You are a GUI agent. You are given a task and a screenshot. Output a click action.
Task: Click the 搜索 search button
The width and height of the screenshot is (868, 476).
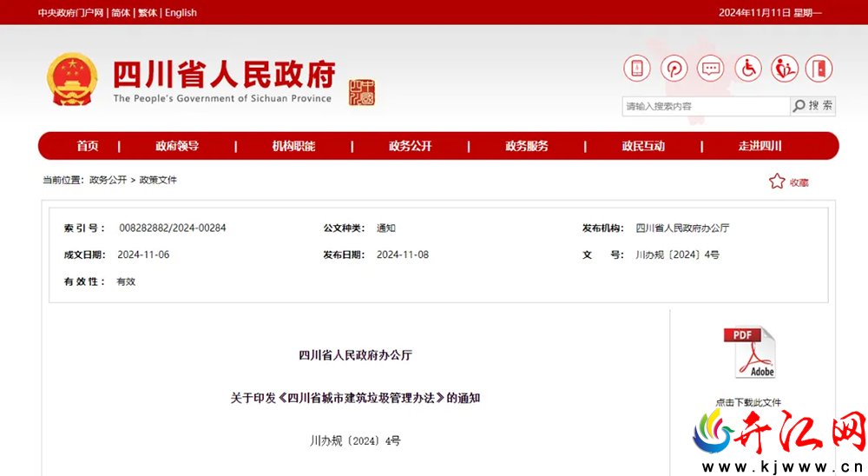[x=812, y=106]
